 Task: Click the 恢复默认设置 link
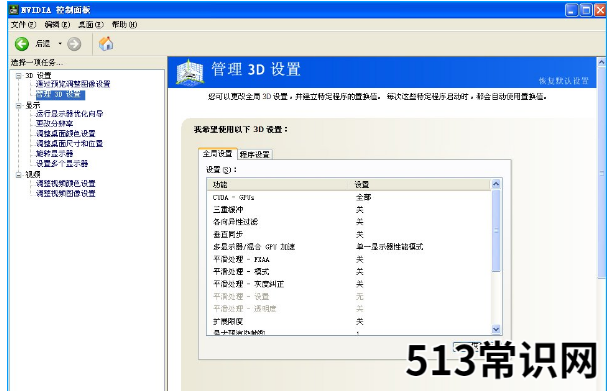coord(563,81)
